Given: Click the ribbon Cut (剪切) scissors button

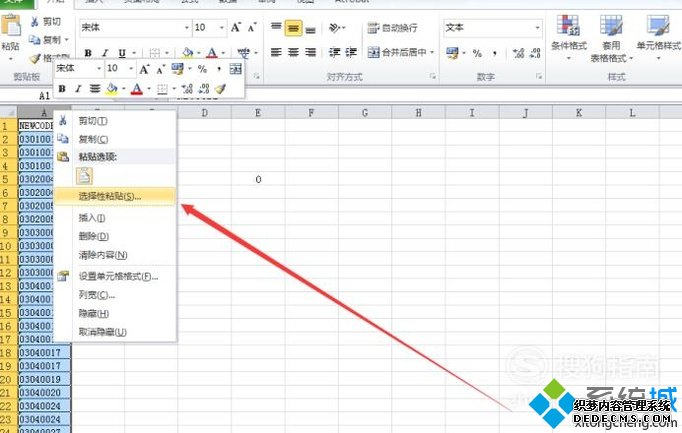Looking at the screenshot, I should pos(45,22).
